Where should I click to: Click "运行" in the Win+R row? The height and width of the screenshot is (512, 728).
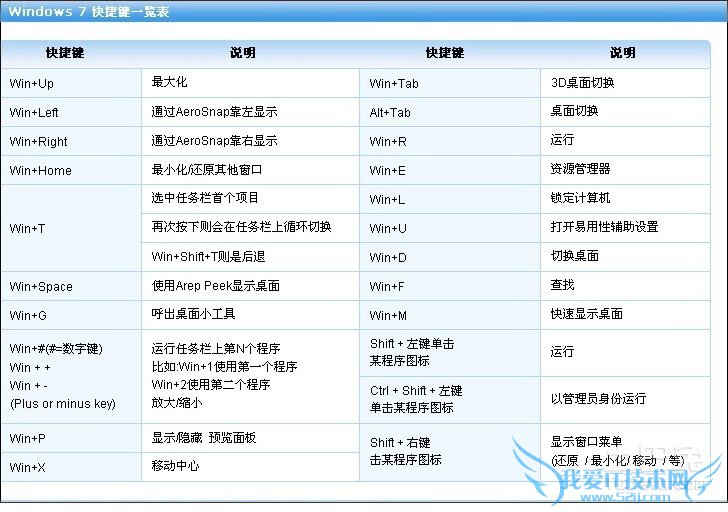pyautogui.click(x=562, y=139)
